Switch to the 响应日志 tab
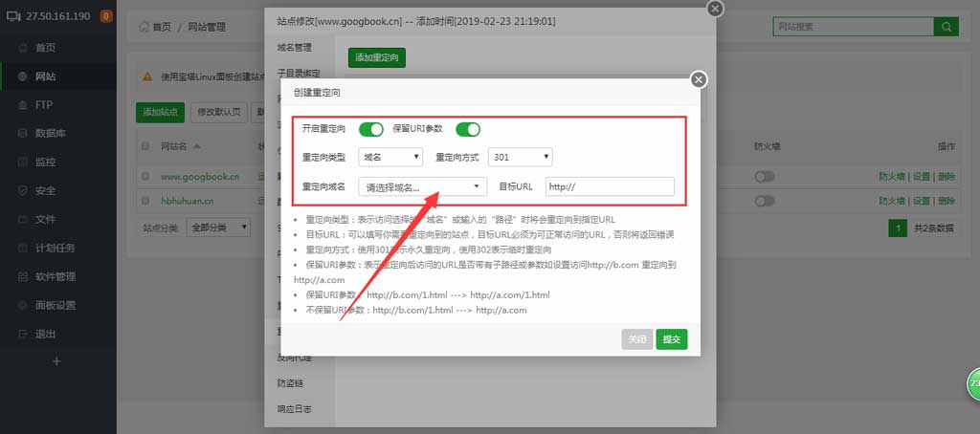The height and width of the screenshot is (434, 980). (x=295, y=410)
